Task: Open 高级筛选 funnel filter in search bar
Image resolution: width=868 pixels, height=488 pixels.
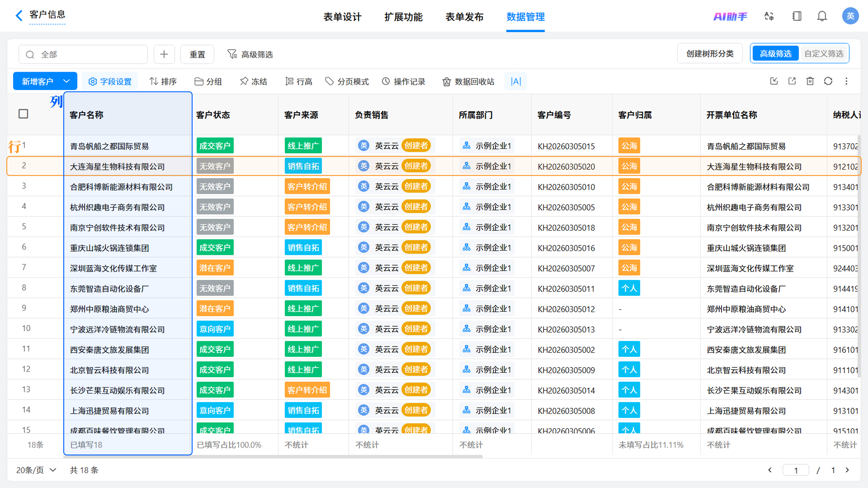Action: (x=250, y=54)
